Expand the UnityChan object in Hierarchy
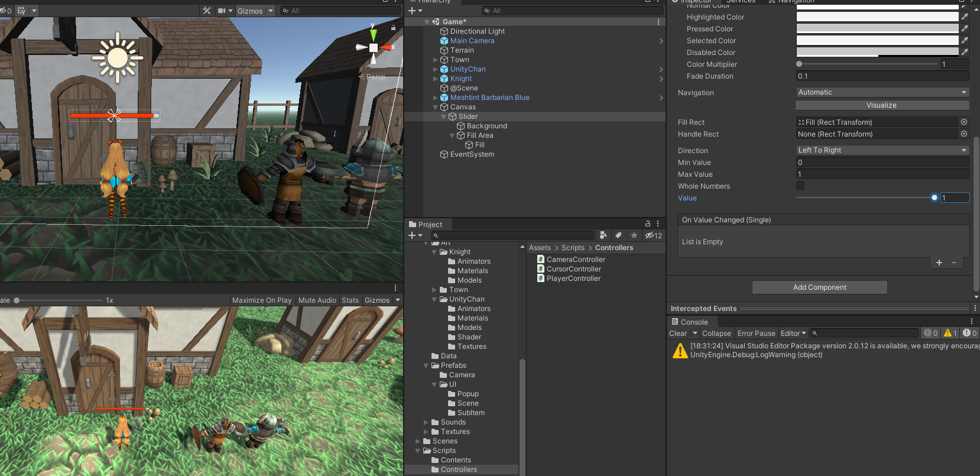The height and width of the screenshot is (476, 980). click(436, 69)
